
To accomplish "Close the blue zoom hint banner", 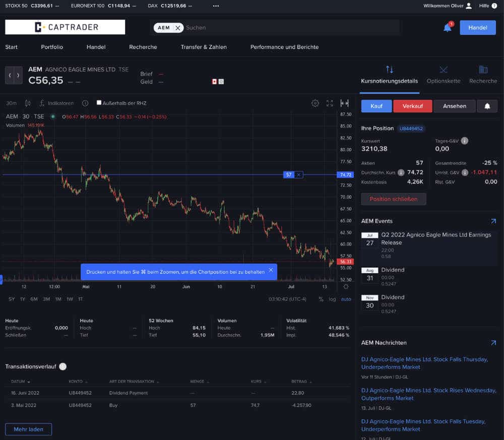I will click(271, 270).
